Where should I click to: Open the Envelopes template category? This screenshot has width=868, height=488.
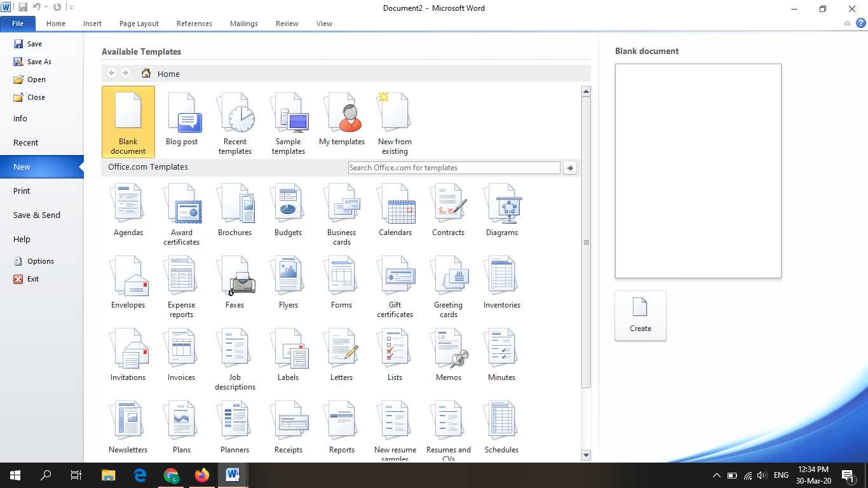click(128, 283)
